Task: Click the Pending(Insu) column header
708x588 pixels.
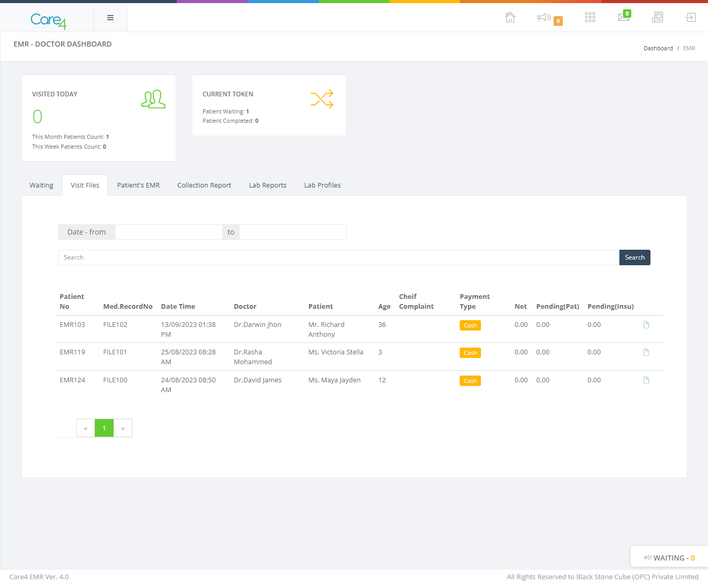Action: click(611, 307)
